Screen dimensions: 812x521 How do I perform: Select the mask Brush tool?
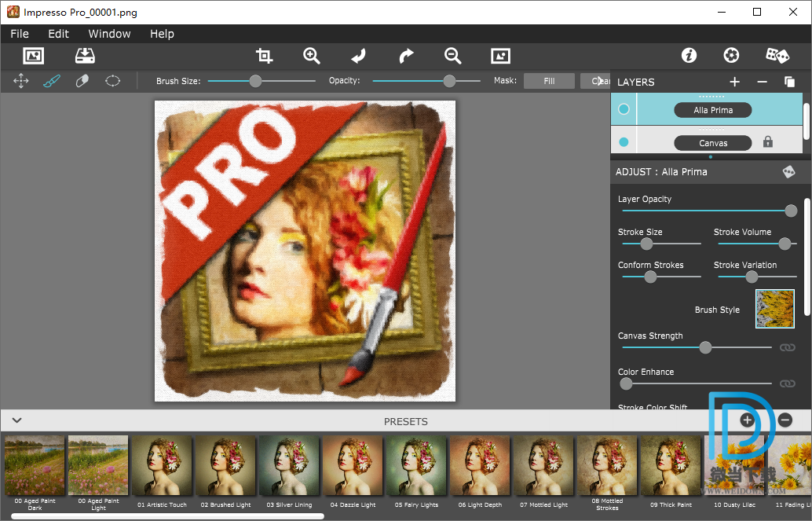52,81
